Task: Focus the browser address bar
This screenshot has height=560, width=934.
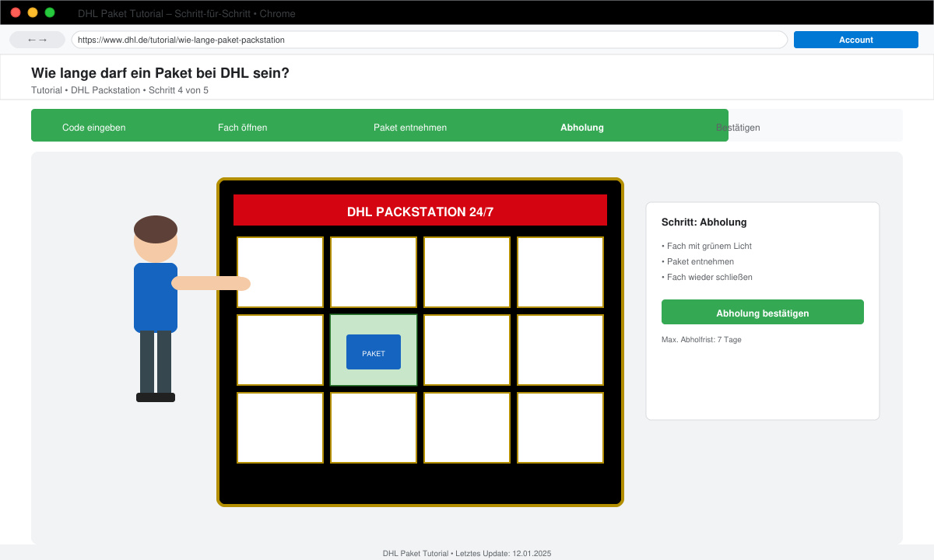Action: point(430,40)
